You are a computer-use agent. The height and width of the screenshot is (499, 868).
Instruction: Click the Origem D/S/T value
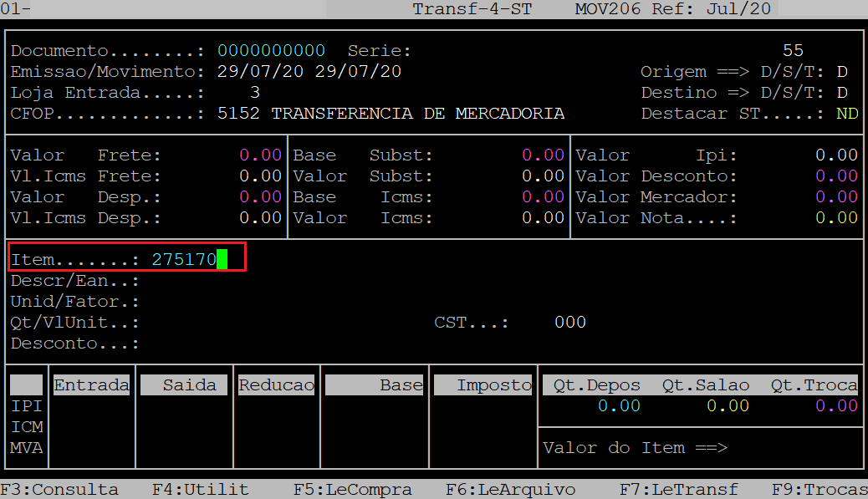842,72
